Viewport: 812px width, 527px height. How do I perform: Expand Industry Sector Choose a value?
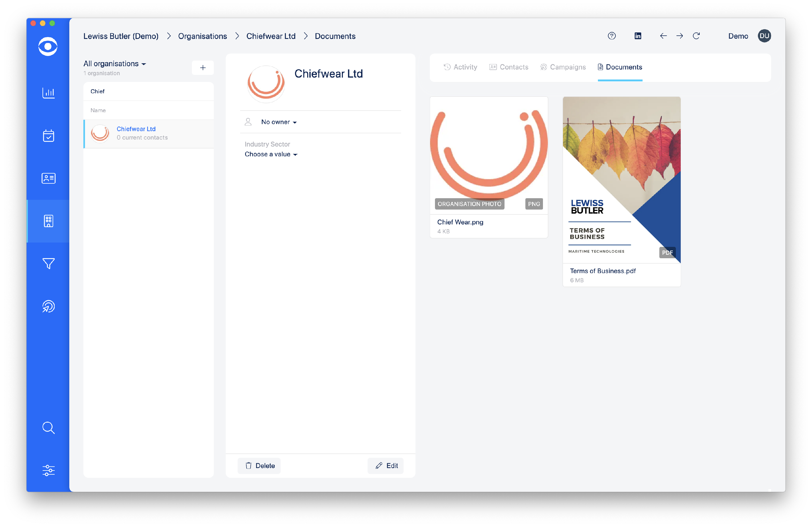(271, 154)
